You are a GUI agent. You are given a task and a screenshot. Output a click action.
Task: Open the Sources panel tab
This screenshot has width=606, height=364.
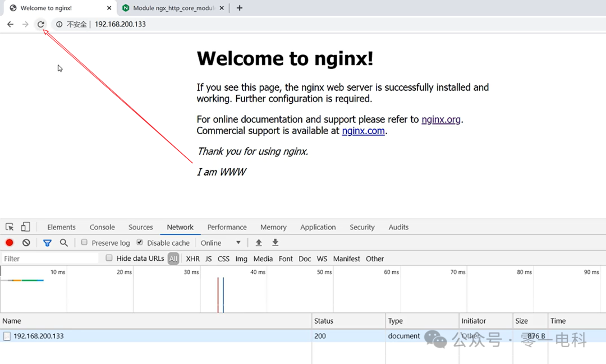pos(141,227)
